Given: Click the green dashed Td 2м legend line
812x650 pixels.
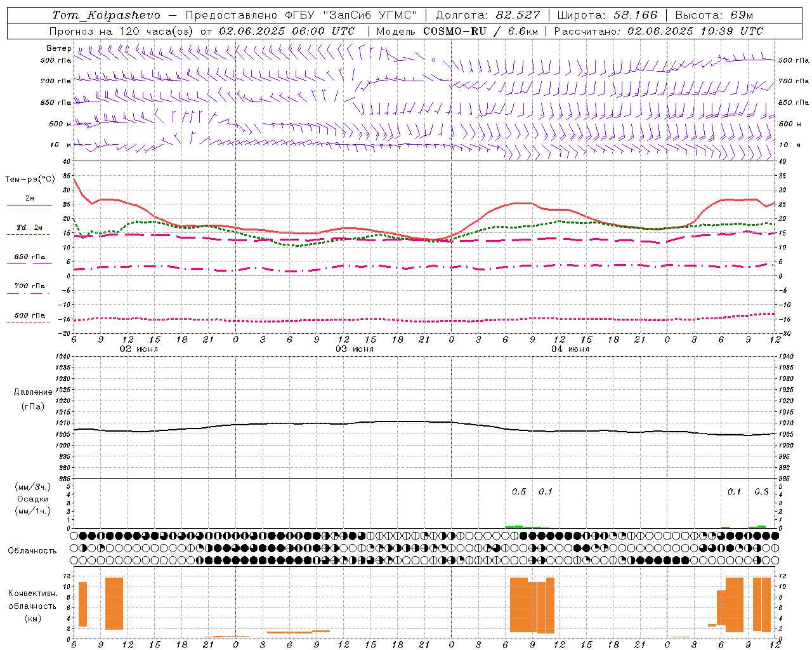Looking at the screenshot, I should pyautogui.click(x=28, y=234).
